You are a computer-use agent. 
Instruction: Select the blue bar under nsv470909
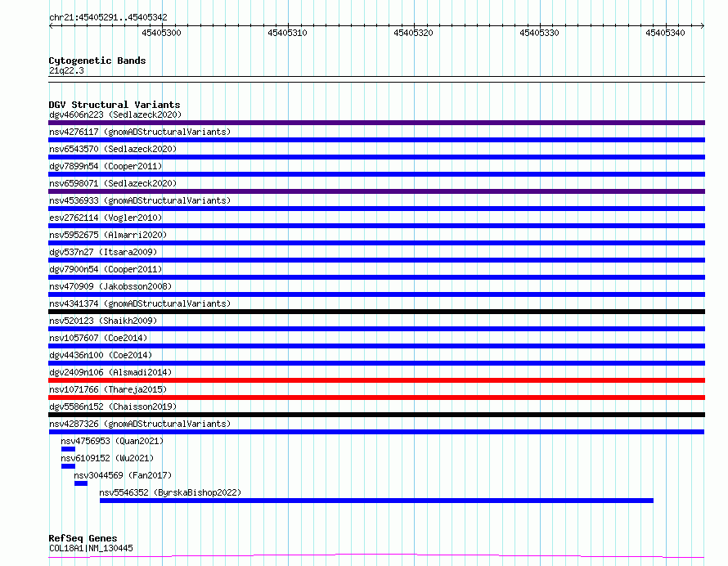pos(376,294)
